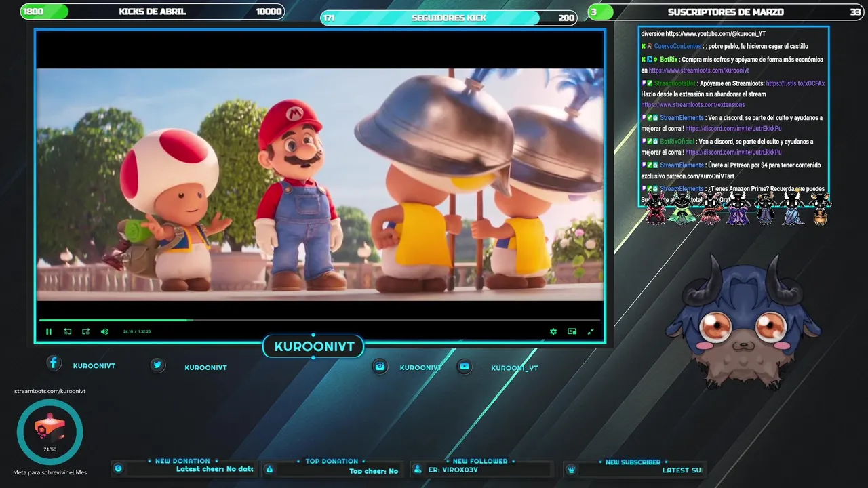
Task: Exit fullscreen in the video player
Action: point(591,331)
